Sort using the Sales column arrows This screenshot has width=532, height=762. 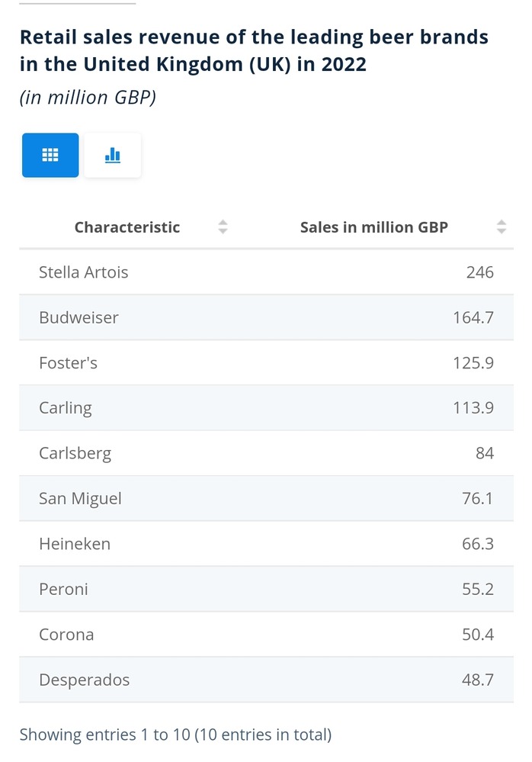501,227
